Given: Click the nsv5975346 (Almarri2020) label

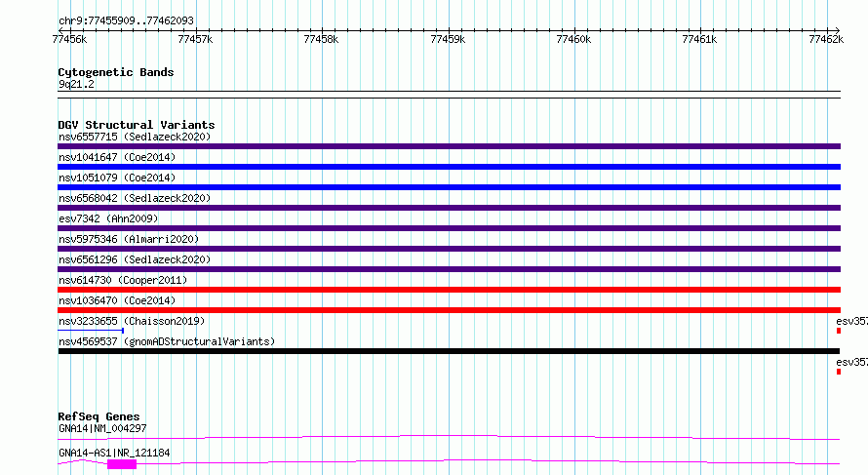Looking at the screenshot, I should pos(129,239).
